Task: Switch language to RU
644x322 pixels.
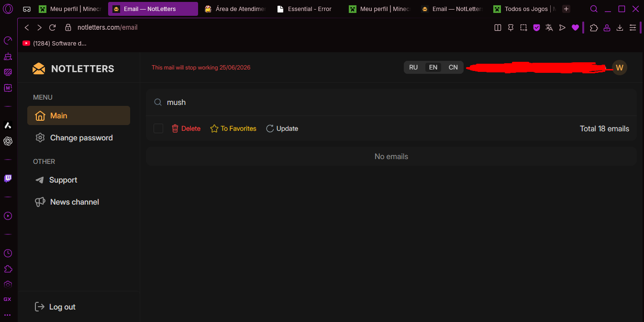Action: click(x=413, y=68)
